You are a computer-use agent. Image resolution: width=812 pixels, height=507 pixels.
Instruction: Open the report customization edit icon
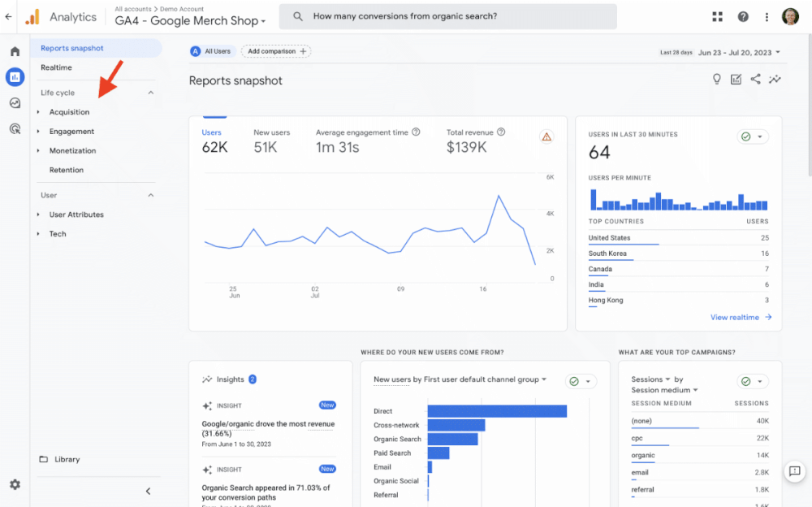coord(736,79)
